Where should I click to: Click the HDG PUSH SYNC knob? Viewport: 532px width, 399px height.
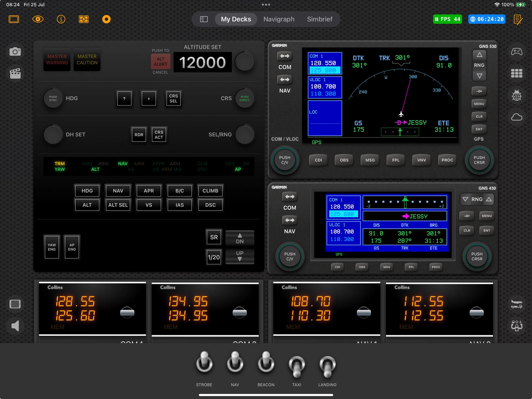pyautogui.click(x=53, y=98)
